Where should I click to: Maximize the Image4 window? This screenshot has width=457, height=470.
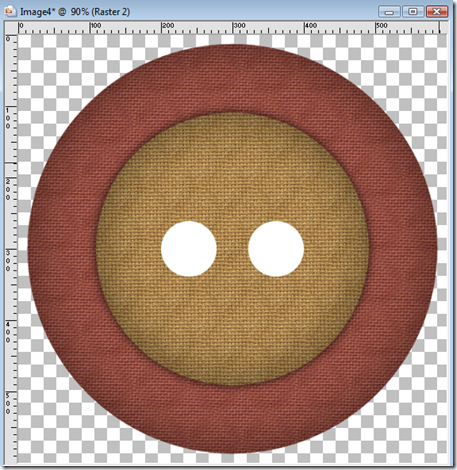coord(413,12)
